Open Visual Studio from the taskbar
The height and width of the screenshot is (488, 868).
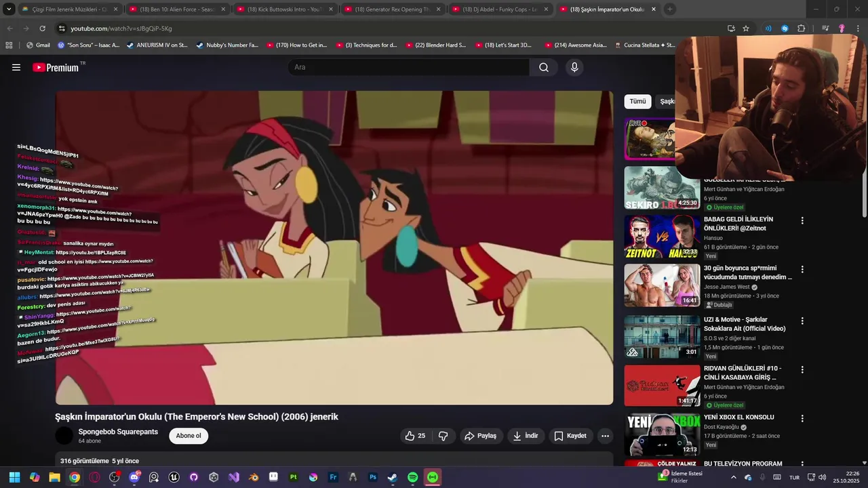coord(234,477)
